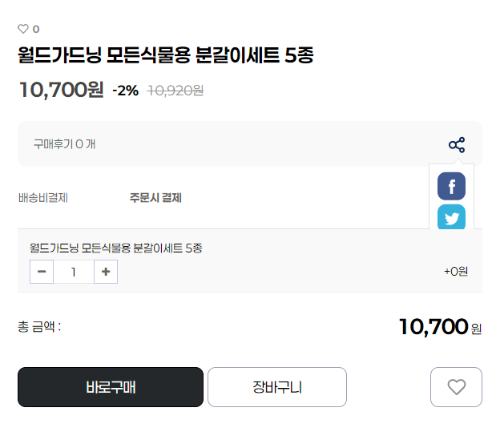Screen dimensions: 500x448
Task: Click the small like heart above the title
Action: click(x=23, y=29)
